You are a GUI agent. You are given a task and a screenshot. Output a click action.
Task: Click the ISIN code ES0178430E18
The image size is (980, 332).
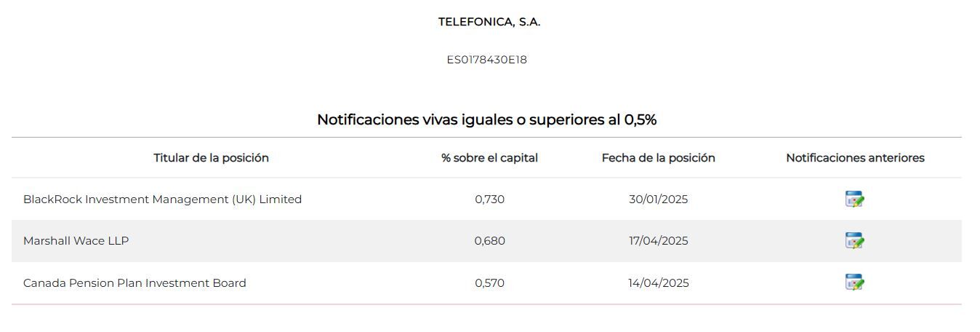pos(486,60)
